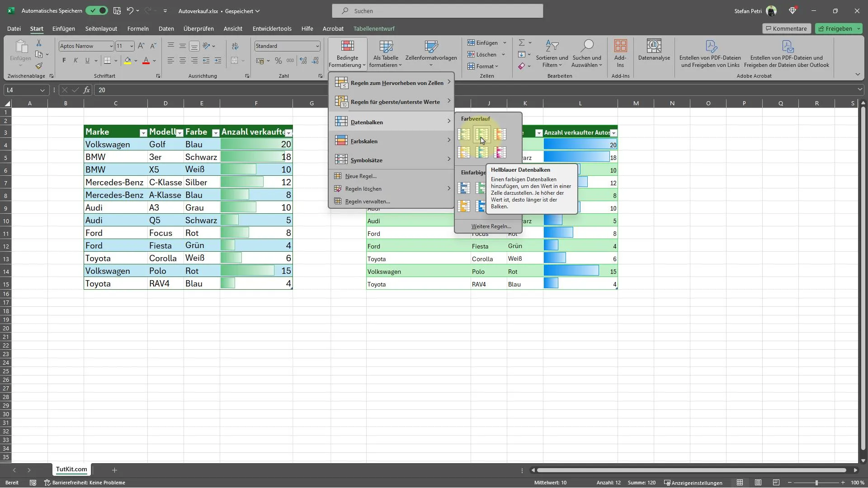This screenshot has width=868, height=488.
Task: Expand the Farbverlauf dropdown section
Action: pos(476,118)
